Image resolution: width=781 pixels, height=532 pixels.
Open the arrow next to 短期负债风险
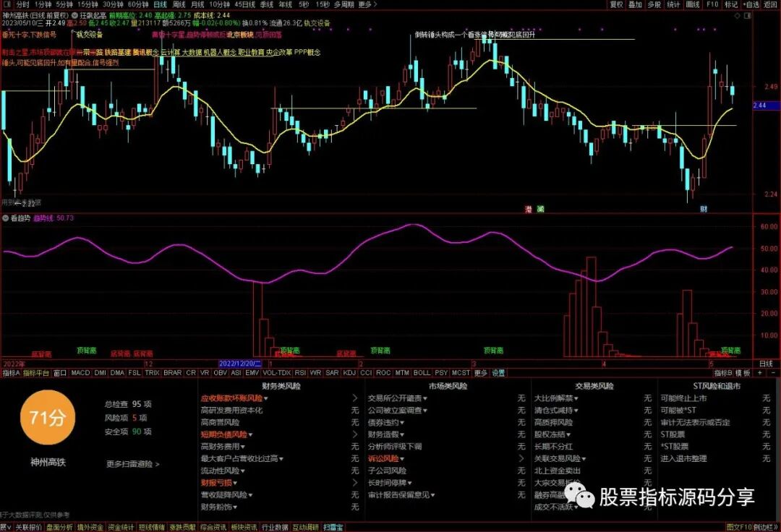(x=354, y=434)
